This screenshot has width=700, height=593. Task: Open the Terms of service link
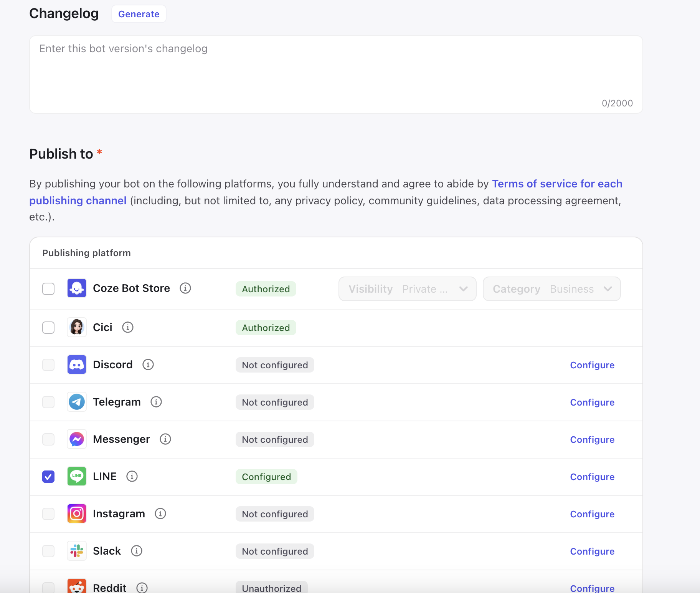[556, 184]
